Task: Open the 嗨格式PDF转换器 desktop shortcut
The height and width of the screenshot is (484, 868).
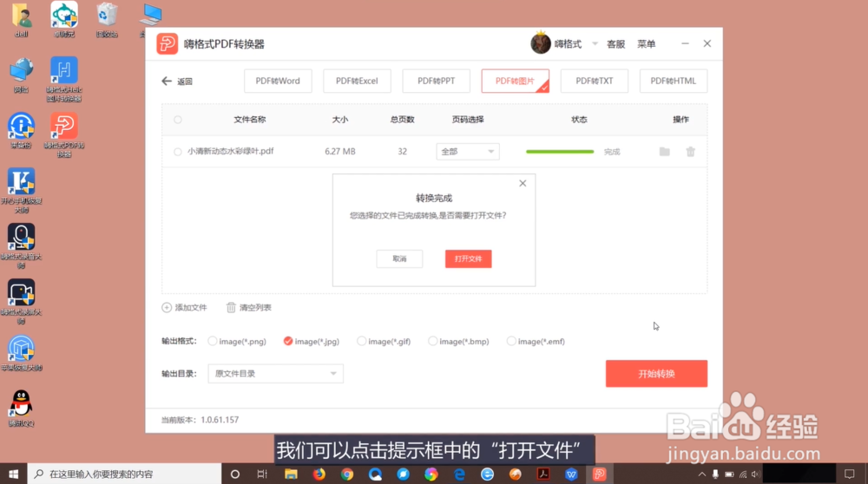Action: pyautogui.click(x=64, y=135)
